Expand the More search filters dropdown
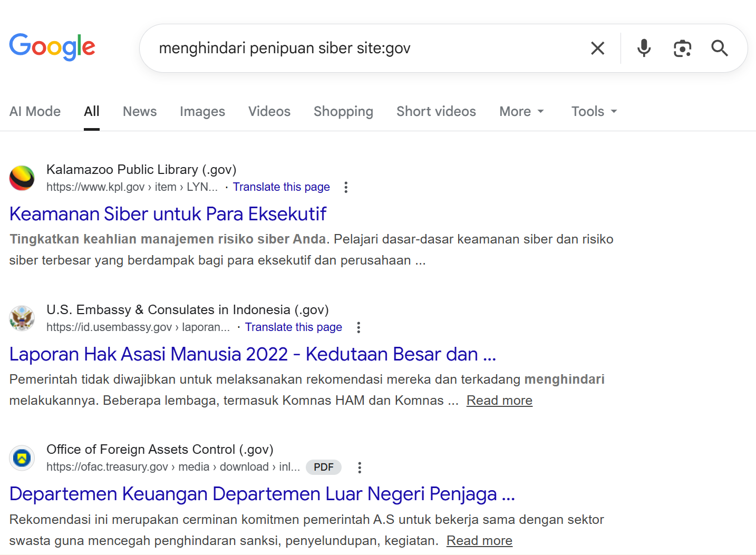Viewport: 756px width, 555px height. tap(521, 112)
